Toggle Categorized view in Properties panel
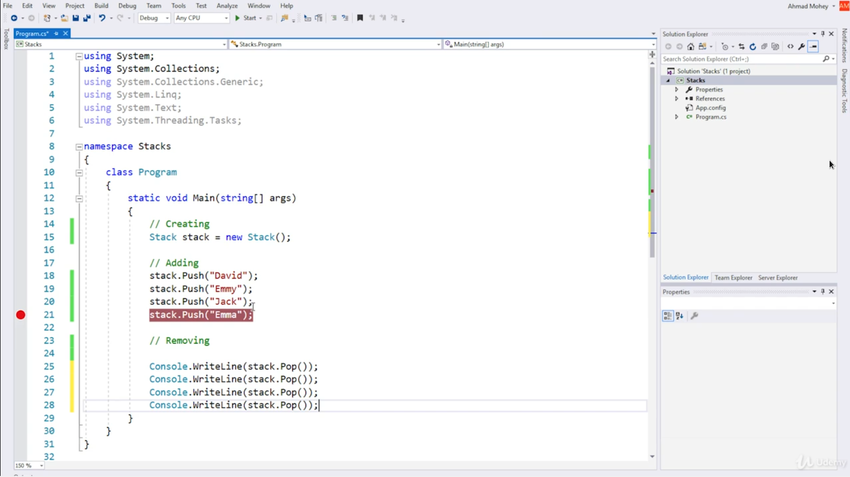Screen dimensions: 850x477 [x=668, y=315]
